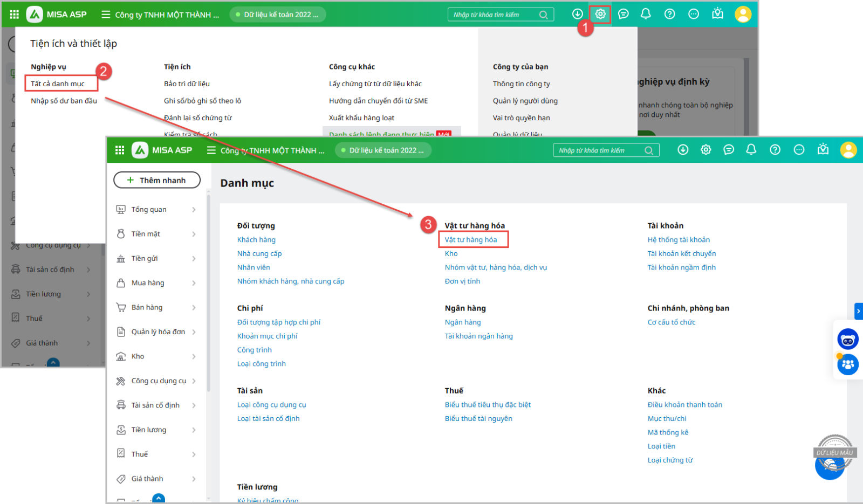
Task: Open the blue chatbot assistant icon
Action: pos(847,340)
